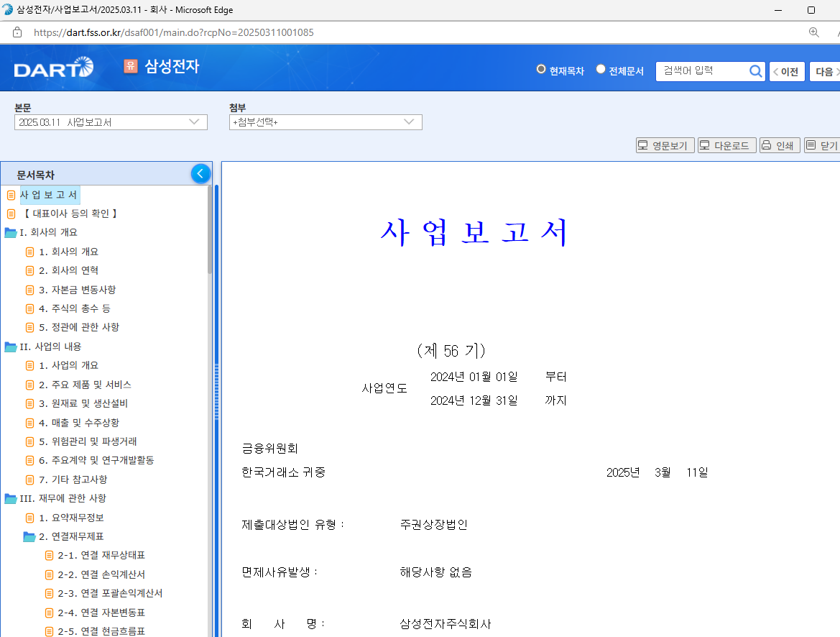Viewport: 840px width, 637px height.
Task: Click the 문서목차 panel vertical scrollbar
Action: [x=210, y=231]
